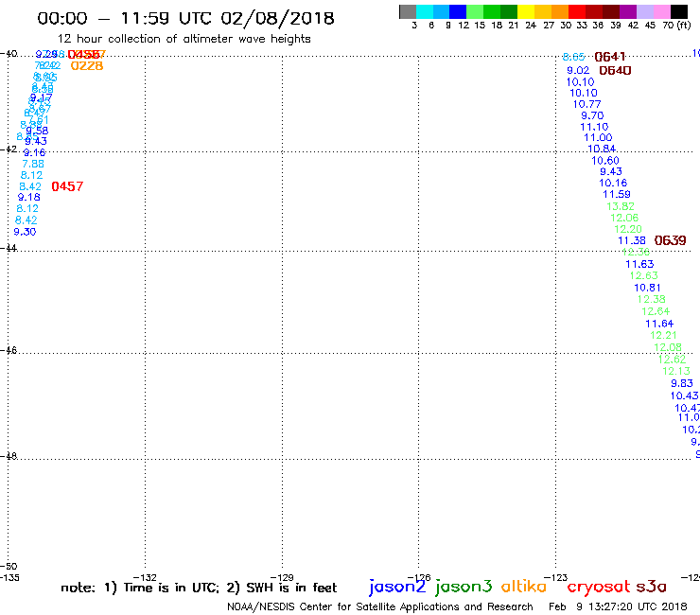Click the 12.21 wave height value

(x=663, y=335)
